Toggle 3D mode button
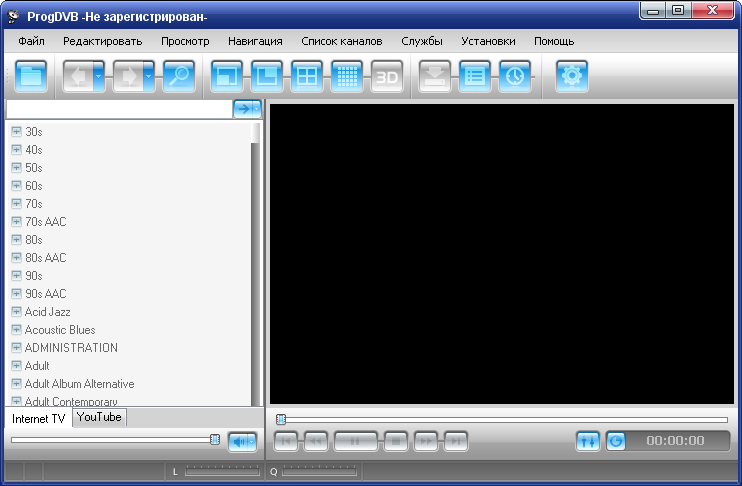Screen dimensions: 742x486 point(387,77)
